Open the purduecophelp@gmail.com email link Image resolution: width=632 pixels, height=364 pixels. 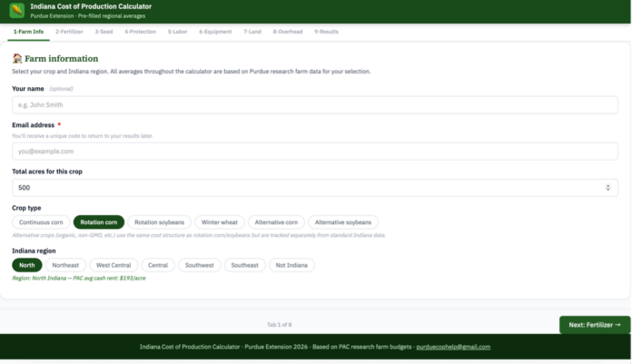(453, 347)
